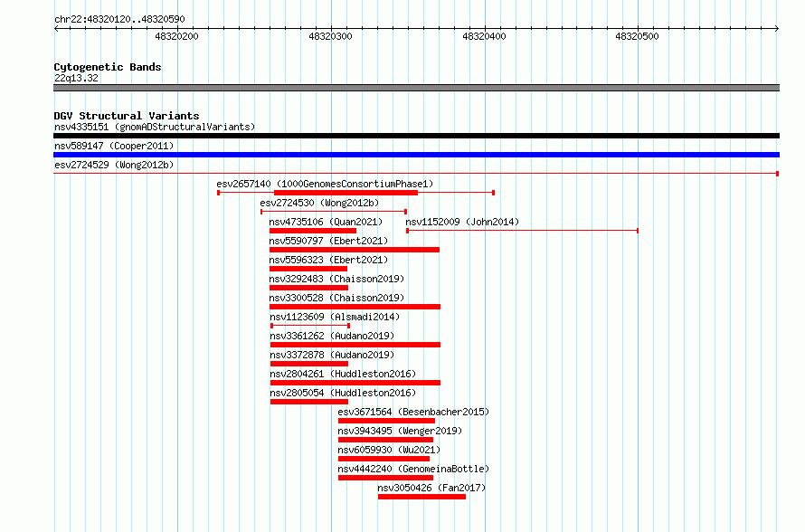
Task: Click the nsv4335151 gnomAD variant label
Action: pos(155,127)
